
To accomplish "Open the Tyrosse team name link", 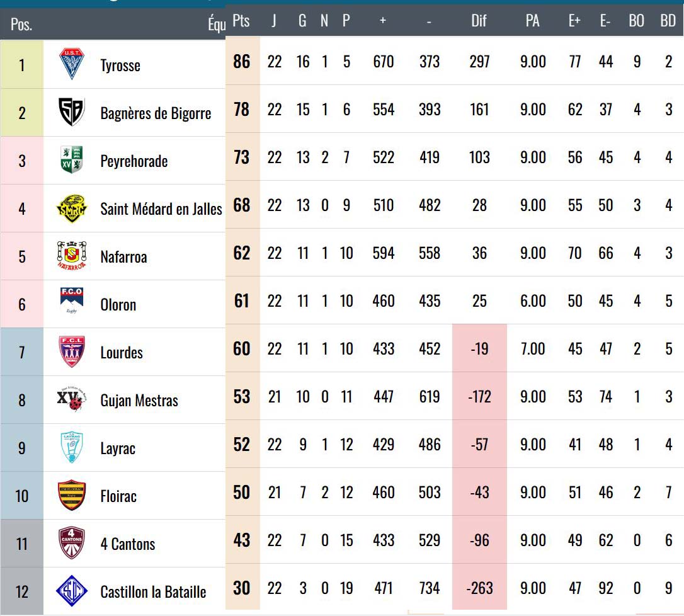I will coord(120,66).
